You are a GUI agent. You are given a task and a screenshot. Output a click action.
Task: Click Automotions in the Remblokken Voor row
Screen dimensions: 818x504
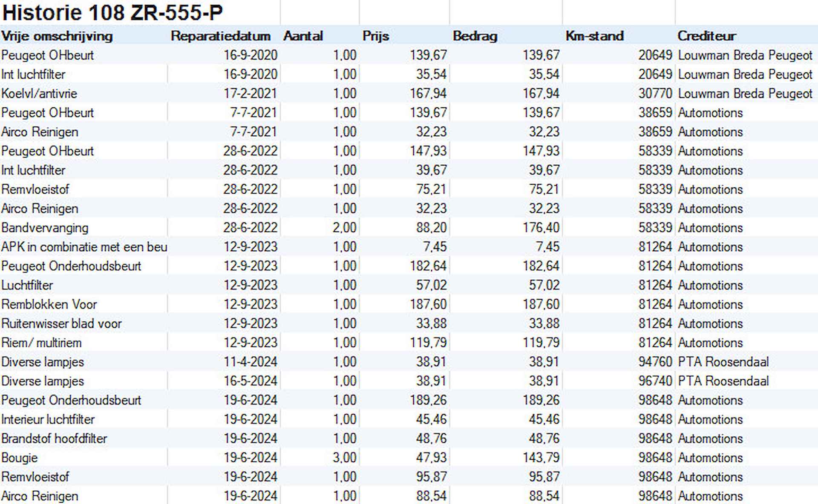(x=710, y=304)
